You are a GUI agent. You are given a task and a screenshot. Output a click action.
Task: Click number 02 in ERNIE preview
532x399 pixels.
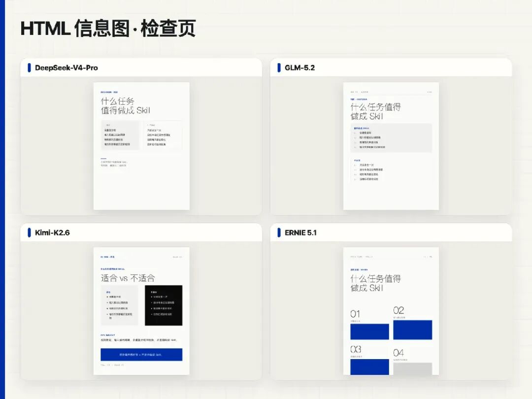(399, 310)
